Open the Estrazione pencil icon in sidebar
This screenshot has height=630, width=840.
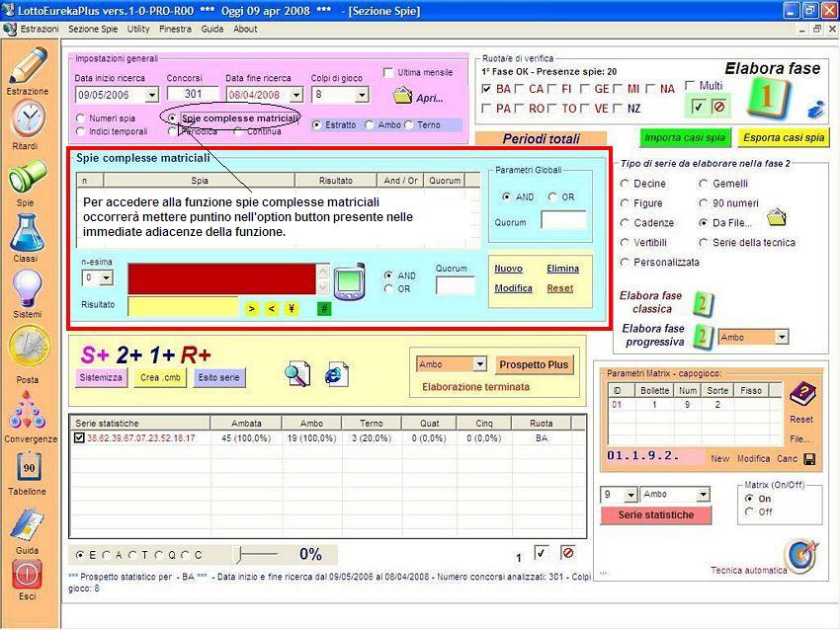pyautogui.click(x=28, y=66)
